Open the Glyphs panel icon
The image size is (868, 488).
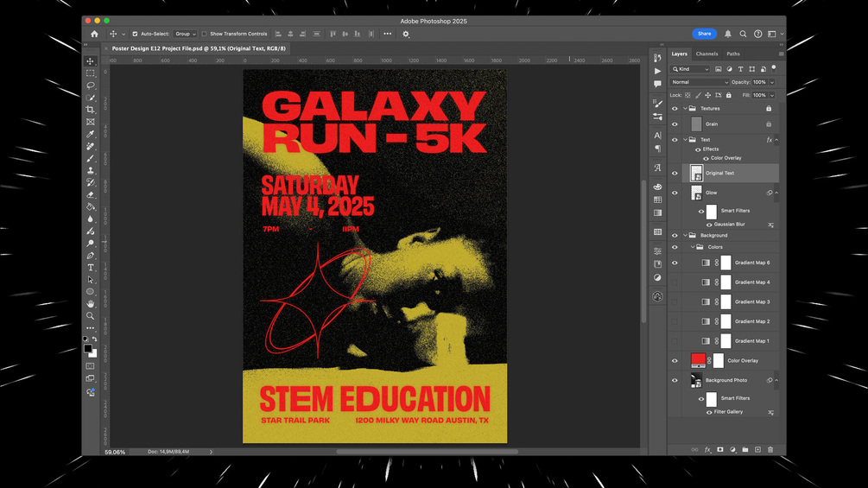pos(657,168)
